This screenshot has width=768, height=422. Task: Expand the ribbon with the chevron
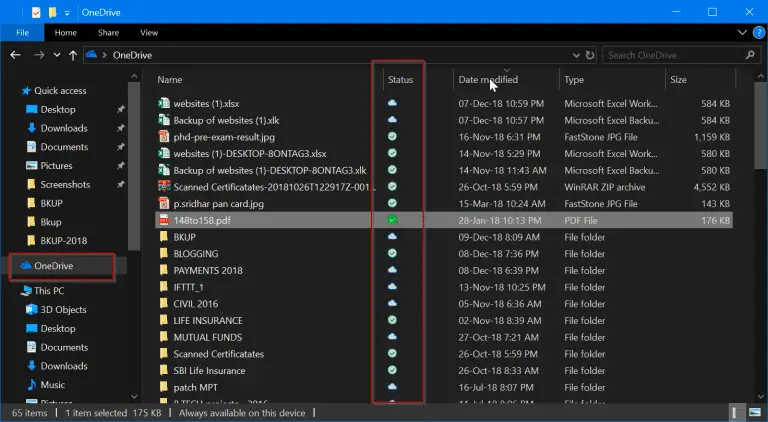point(742,33)
